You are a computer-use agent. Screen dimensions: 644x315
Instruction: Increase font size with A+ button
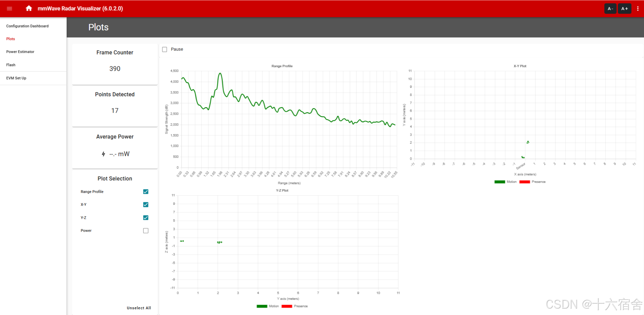(624, 9)
